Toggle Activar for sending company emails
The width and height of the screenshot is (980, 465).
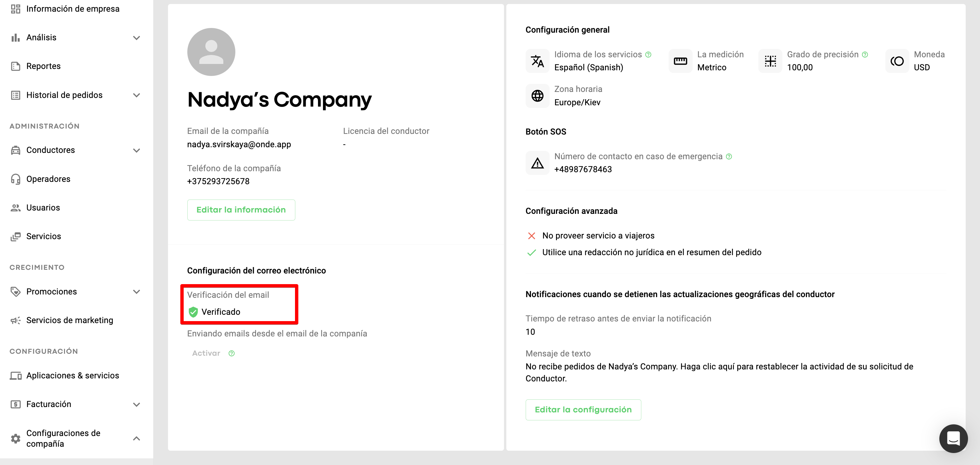tap(206, 353)
